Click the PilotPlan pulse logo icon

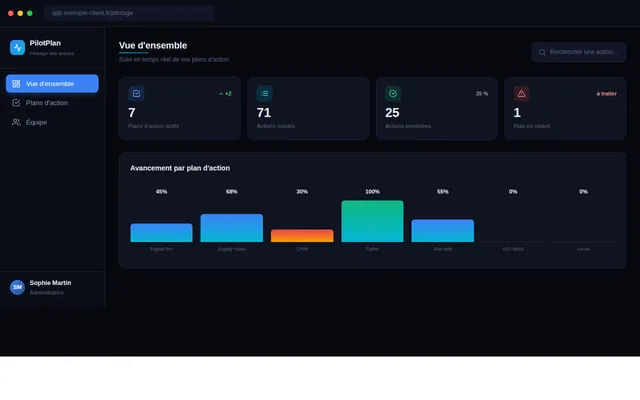point(18,48)
